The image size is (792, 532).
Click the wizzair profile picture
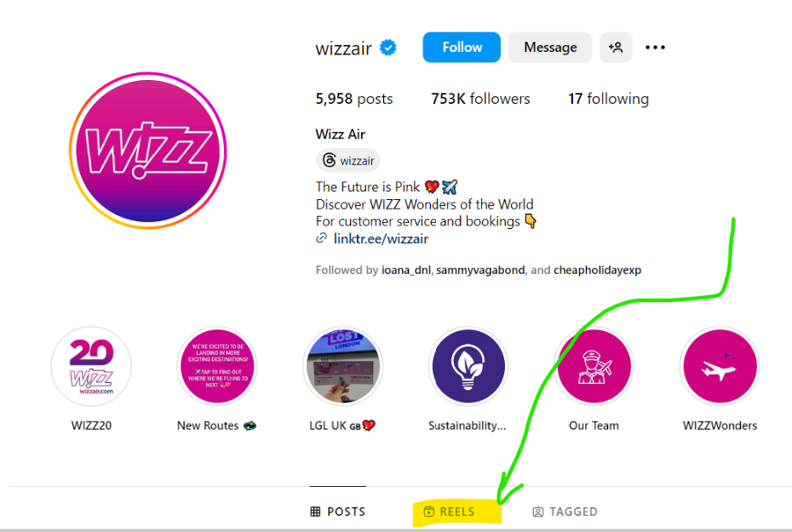(147, 149)
